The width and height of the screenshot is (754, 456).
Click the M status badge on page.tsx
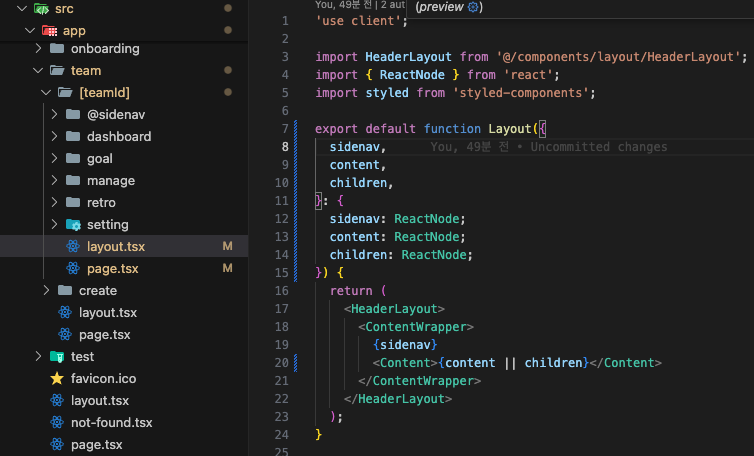coord(227,268)
